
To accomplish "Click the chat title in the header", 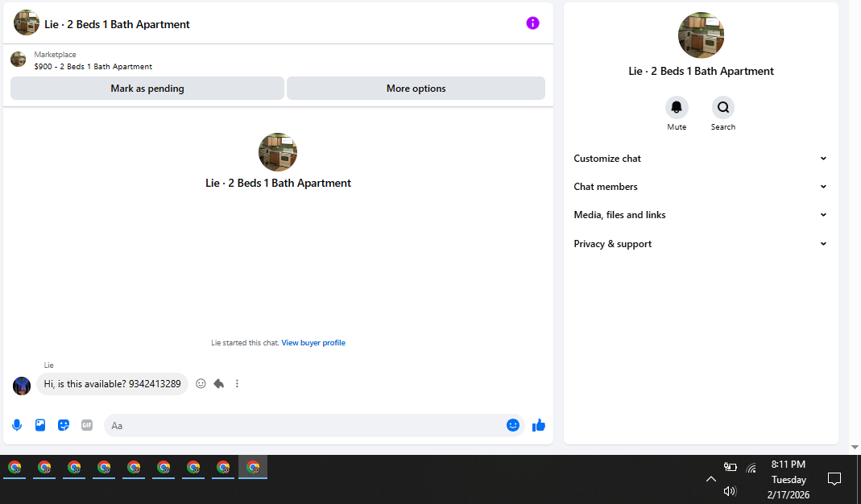I will tap(117, 24).
